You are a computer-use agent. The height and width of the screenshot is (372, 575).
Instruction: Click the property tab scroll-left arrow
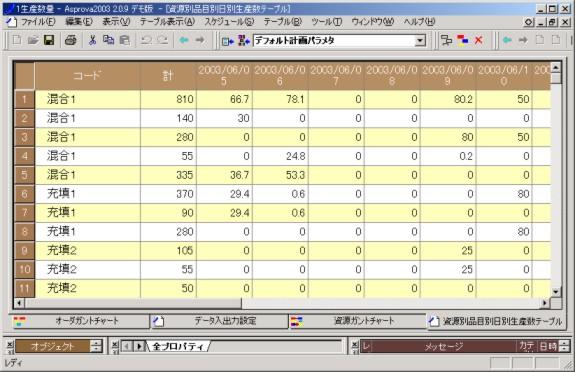pyautogui.click(x=127, y=346)
